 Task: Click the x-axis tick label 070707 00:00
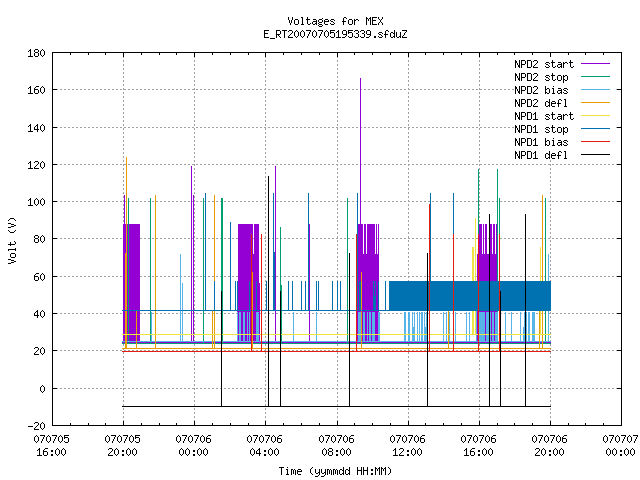[x=620, y=445]
